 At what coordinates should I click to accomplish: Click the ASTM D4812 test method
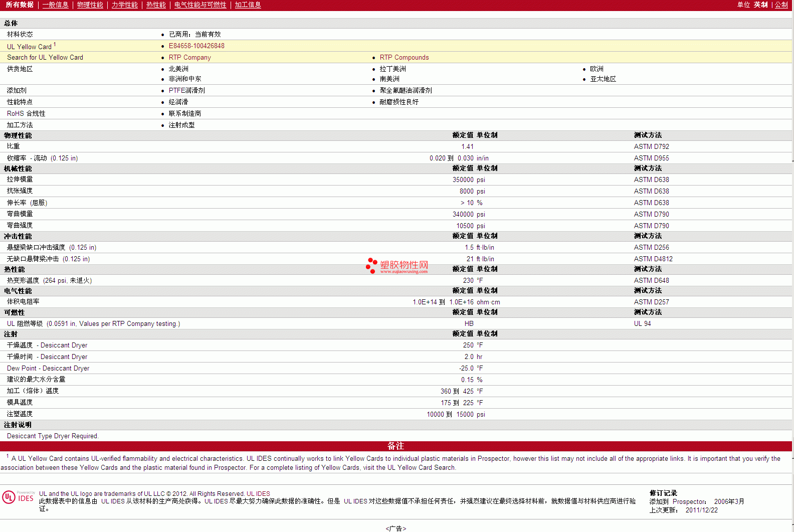[x=653, y=259]
